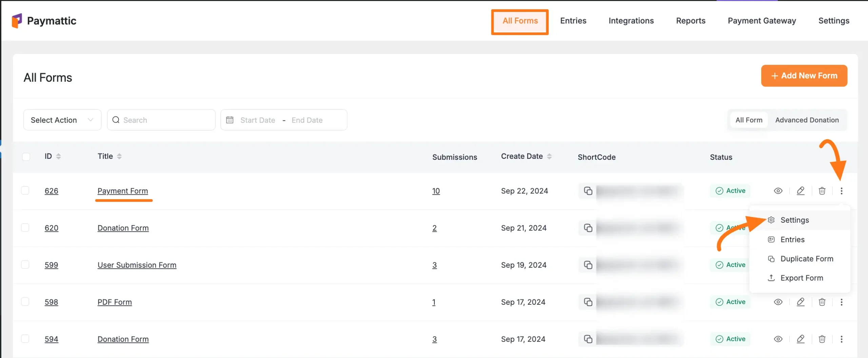Image resolution: width=868 pixels, height=358 pixels.
Task: Click the Paymattic logo
Action: tap(44, 20)
